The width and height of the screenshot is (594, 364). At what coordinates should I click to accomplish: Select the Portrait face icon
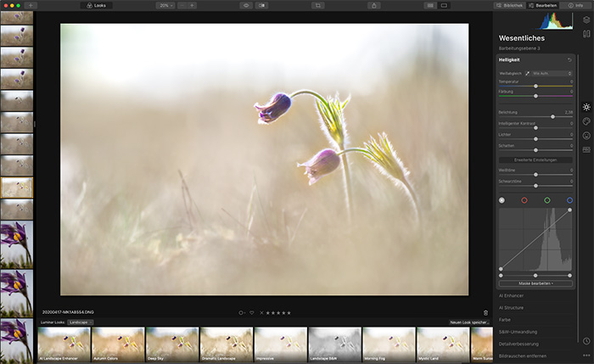coord(586,135)
